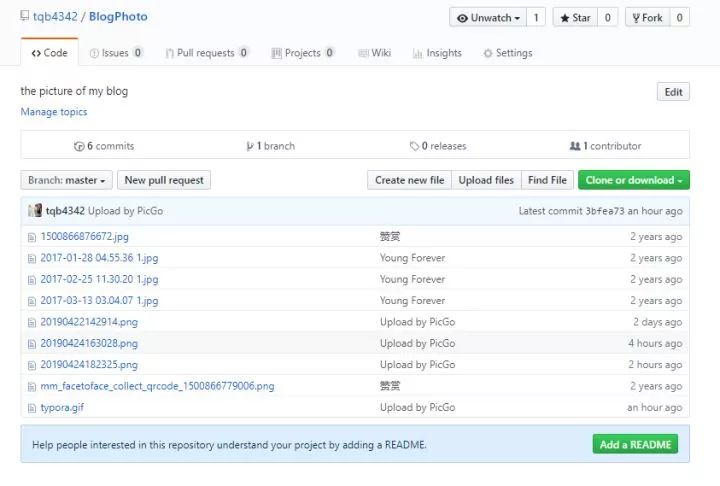The image size is (720, 486).
Task: Click the '4 hours ago' timestamp
Action: [x=655, y=343]
